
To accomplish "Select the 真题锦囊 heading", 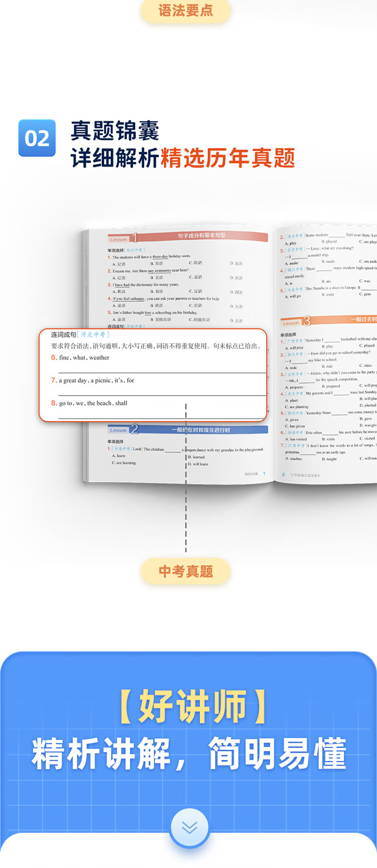I will click(115, 131).
